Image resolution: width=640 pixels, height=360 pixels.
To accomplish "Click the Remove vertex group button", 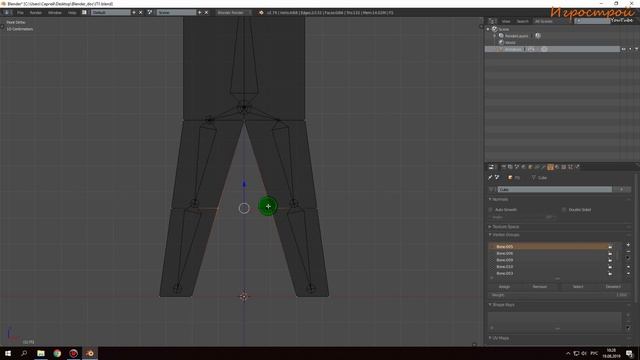I will pyautogui.click(x=540, y=287).
